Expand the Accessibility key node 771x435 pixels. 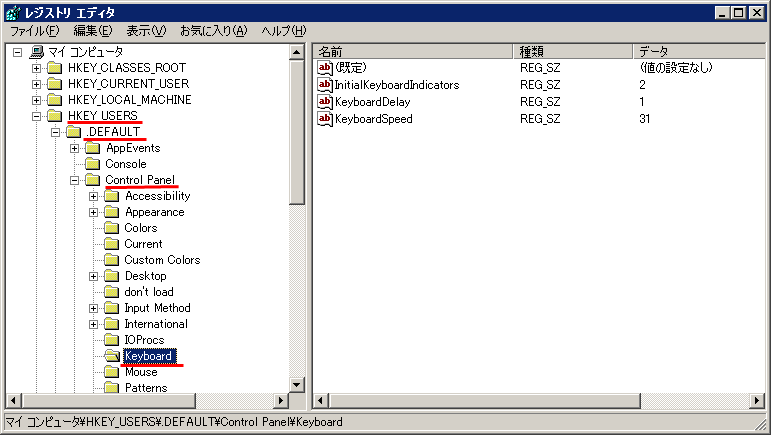click(x=93, y=196)
